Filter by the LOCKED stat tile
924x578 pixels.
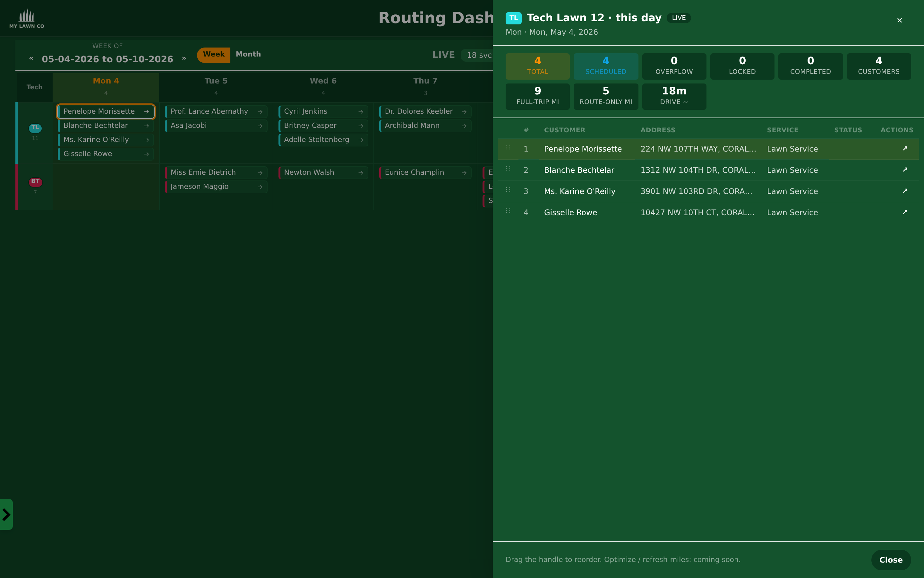click(x=742, y=66)
